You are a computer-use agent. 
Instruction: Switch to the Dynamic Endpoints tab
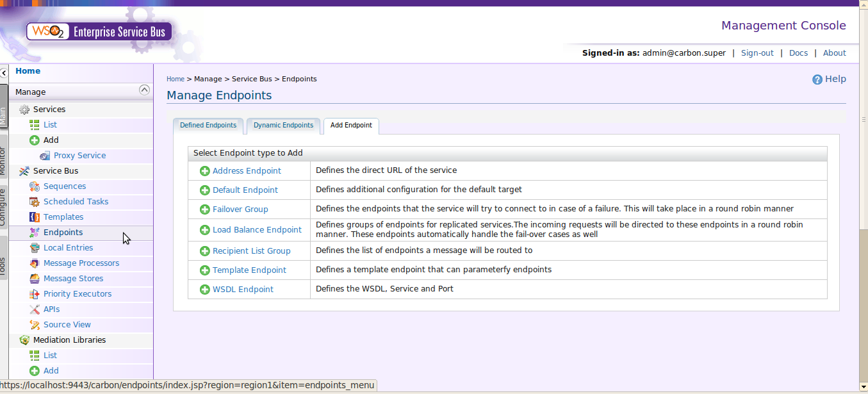click(x=283, y=126)
